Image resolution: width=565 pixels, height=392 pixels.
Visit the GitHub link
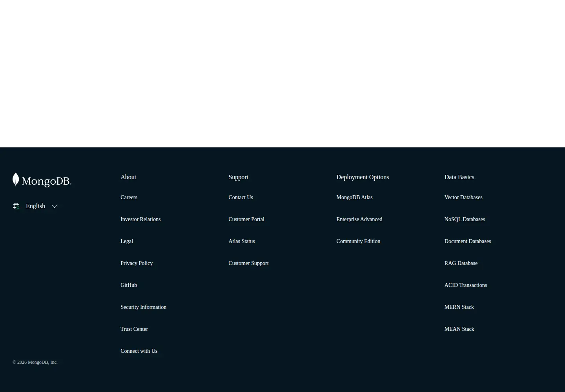tap(129, 285)
